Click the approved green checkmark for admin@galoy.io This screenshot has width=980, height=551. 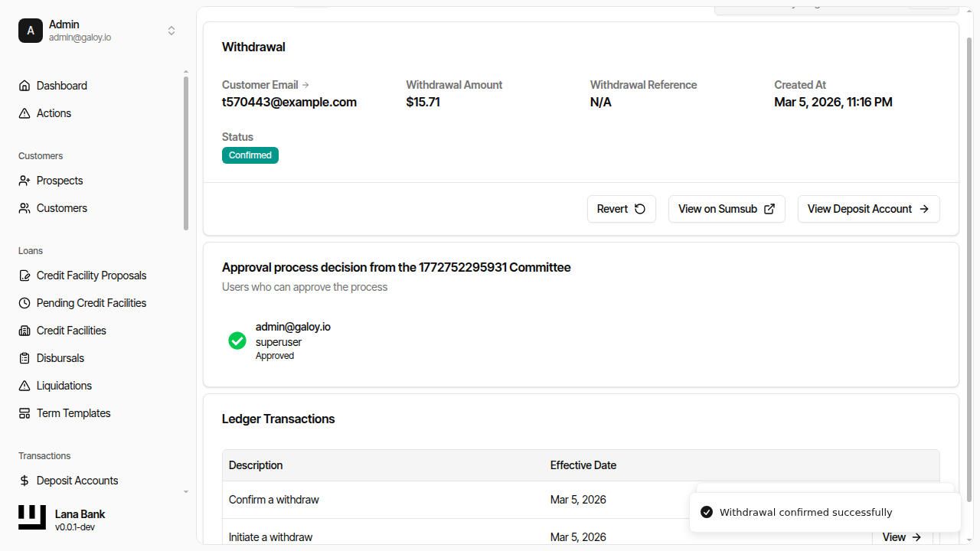pyautogui.click(x=237, y=341)
